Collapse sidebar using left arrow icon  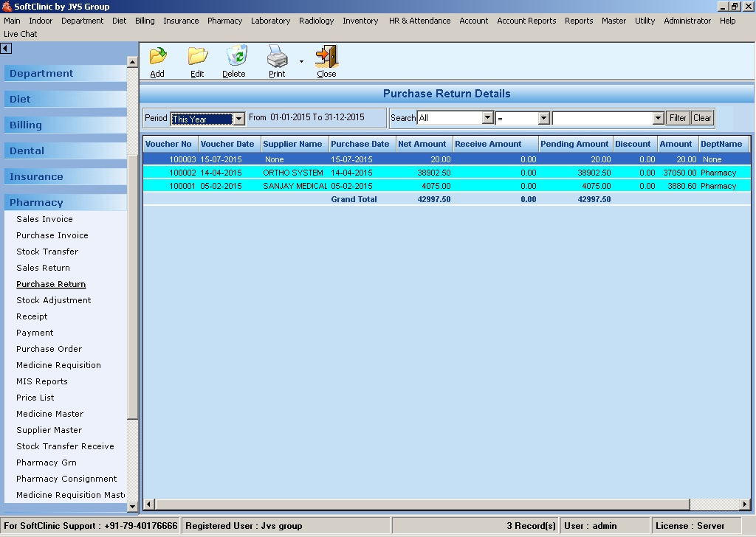click(x=6, y=49)
